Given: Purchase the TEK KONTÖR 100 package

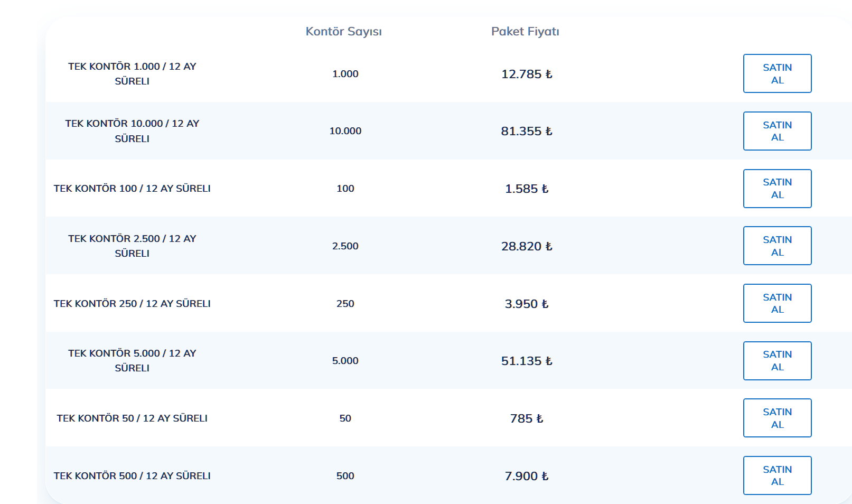Looking at the screenshot, I should (777, 189).
